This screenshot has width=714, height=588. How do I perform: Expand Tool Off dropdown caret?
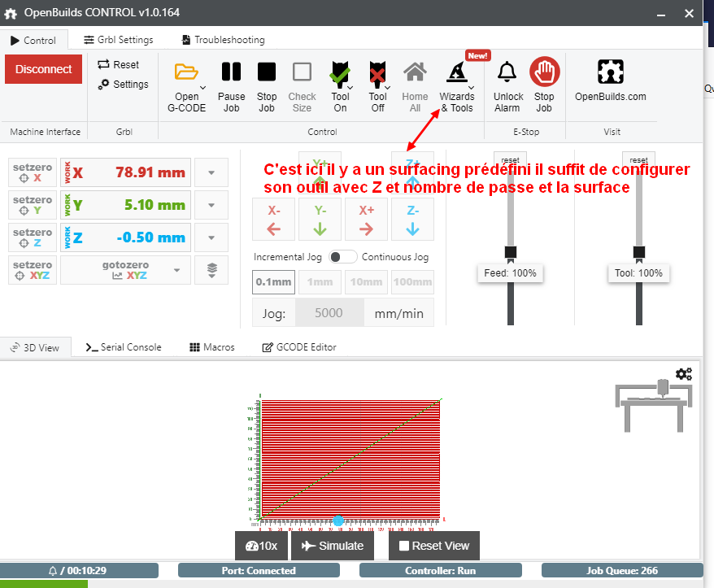point(388,88)
